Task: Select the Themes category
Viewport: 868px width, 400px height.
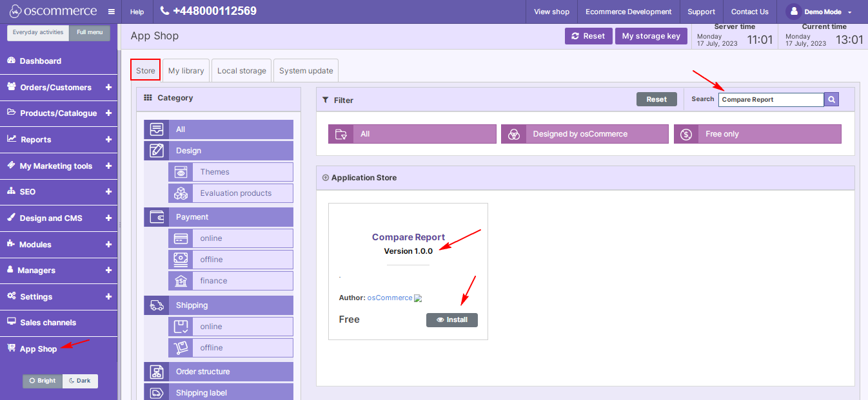Action: [x=231, y=172]
